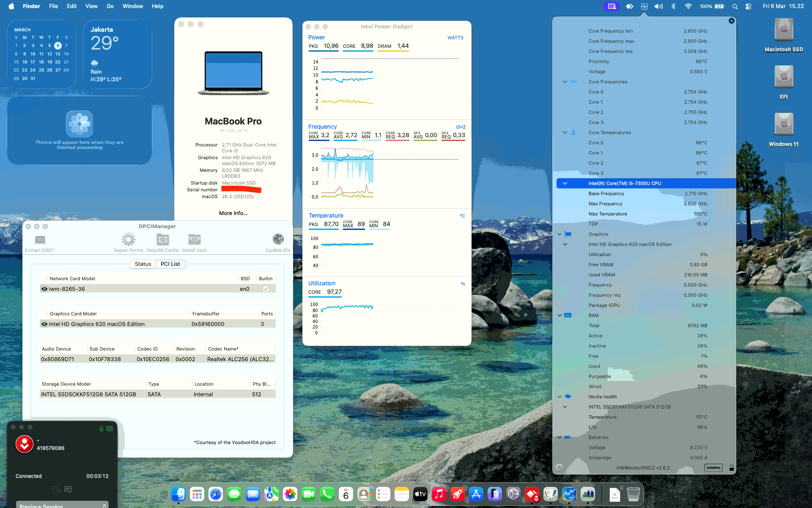Click AnyDesk icon in the menu bar

coord(629,6)
